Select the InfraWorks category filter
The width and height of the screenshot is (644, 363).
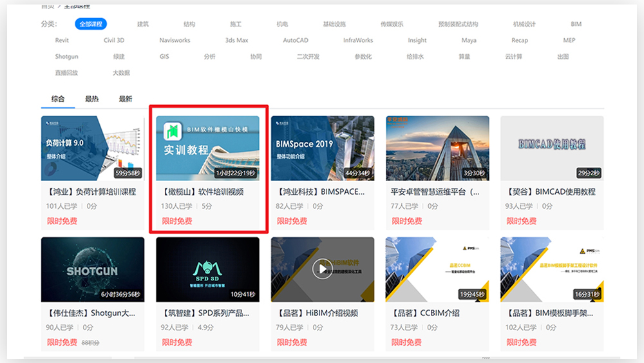(358, 40)
